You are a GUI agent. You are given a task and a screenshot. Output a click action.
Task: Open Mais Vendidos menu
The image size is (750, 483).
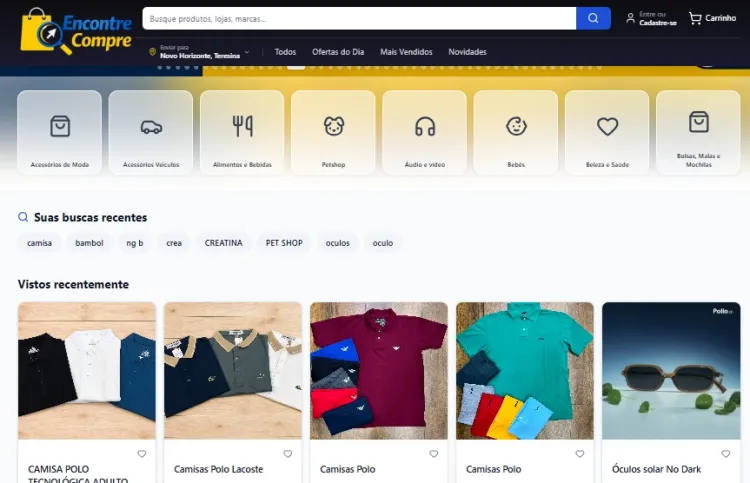pyautogui.click(x=406, y=52)
